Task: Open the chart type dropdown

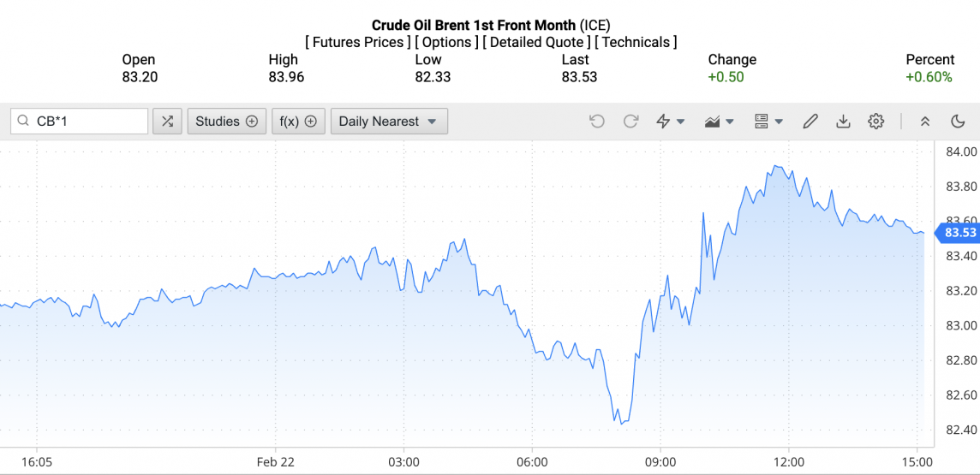Action: 720,122
